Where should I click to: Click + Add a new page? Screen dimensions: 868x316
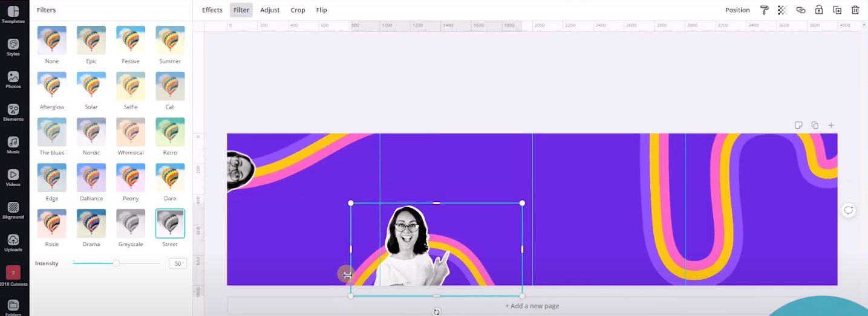(x=532, y=306)
